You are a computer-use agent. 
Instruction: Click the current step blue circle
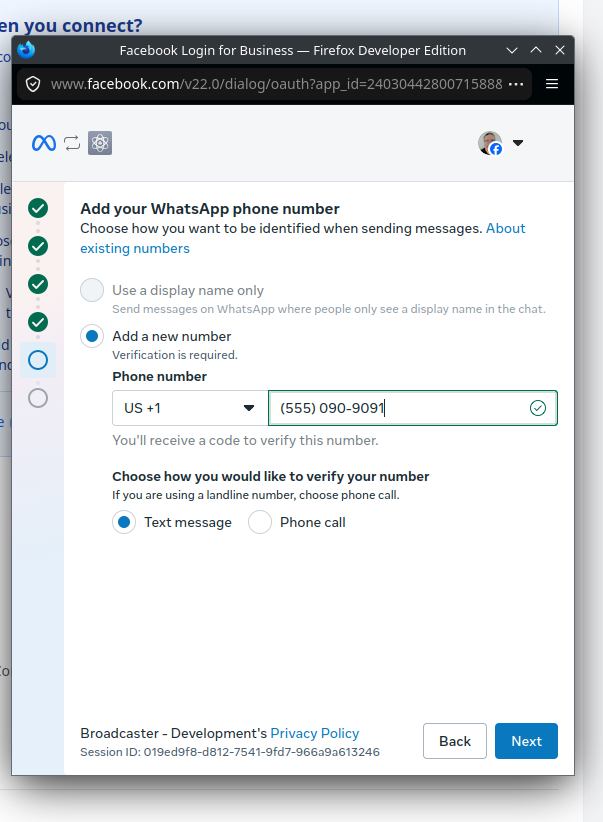point(38,360)
